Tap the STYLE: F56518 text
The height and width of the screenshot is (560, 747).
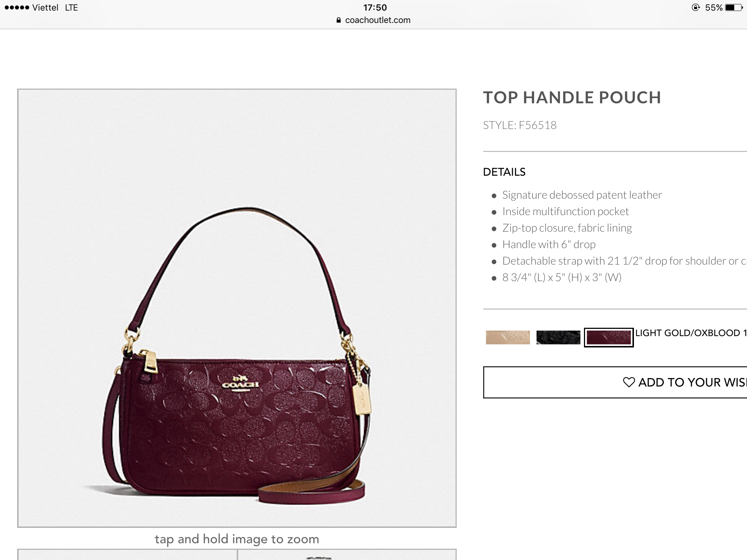pos(520,125)
